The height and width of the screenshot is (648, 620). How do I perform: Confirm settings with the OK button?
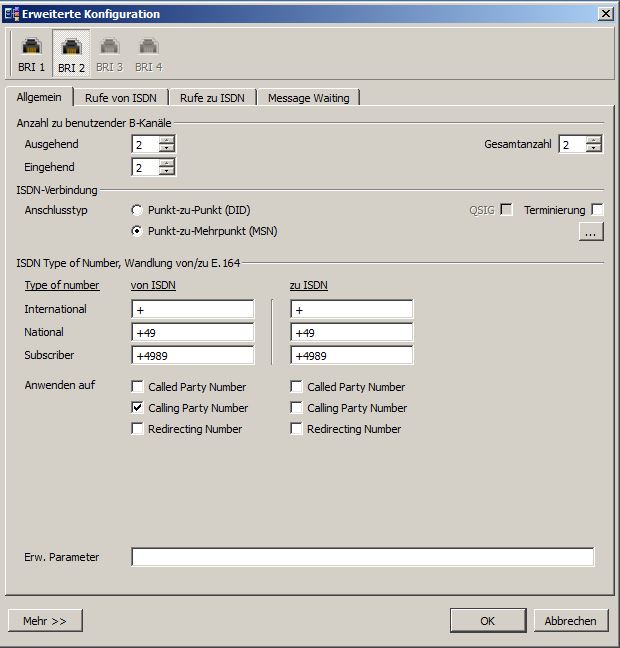487,621
